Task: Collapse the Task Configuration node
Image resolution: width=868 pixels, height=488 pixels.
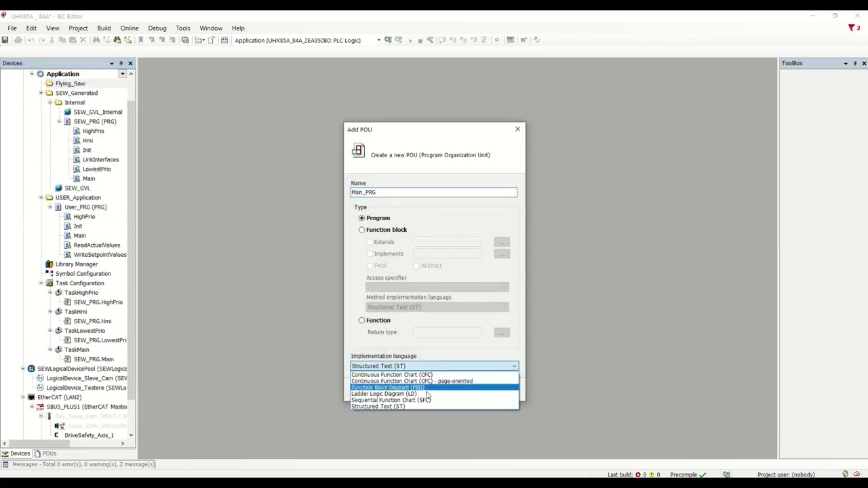Action: click(41, 283)
